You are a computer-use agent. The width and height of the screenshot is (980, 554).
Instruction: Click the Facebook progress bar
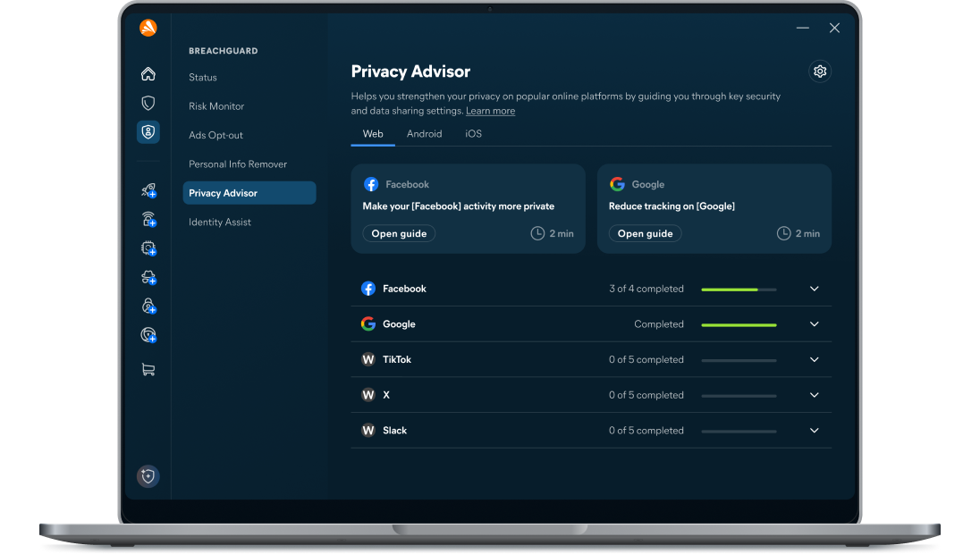click(739, 290)
